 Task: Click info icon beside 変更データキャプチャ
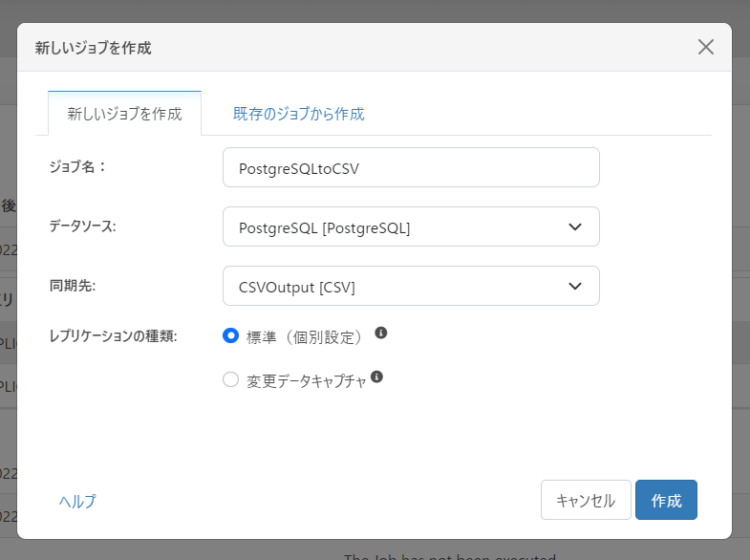(x=376, y=377)
